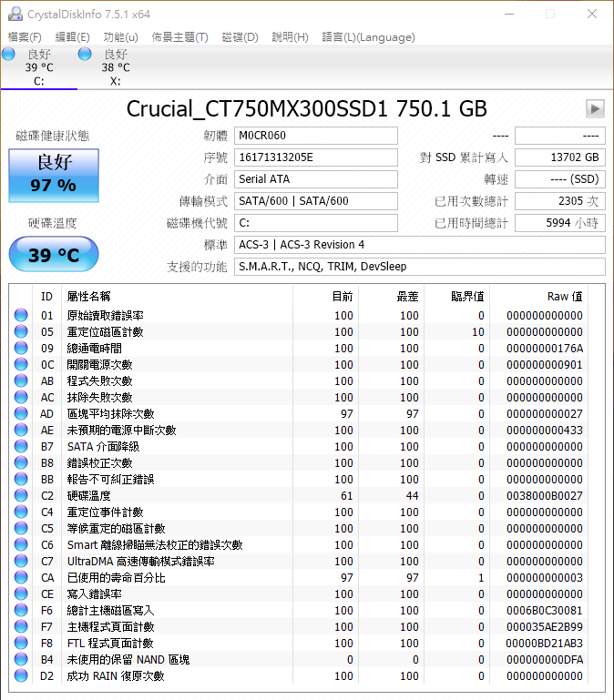
Task: Click the transfer mode field SATA/600 | SATA/600
Action: click(316, 201)
